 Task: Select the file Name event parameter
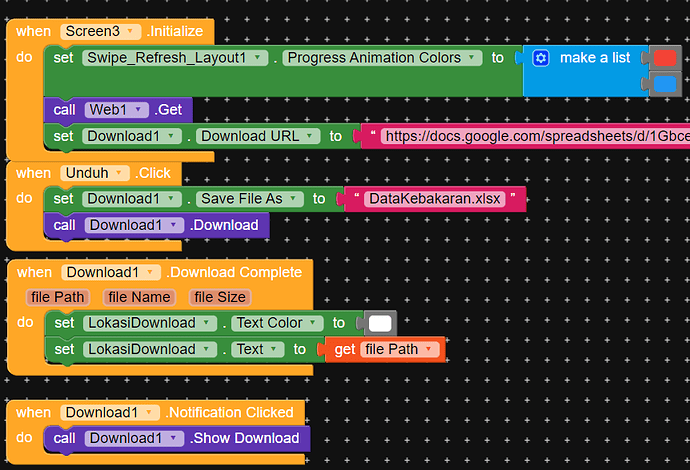pyautogui.click(x=139, y=297)
